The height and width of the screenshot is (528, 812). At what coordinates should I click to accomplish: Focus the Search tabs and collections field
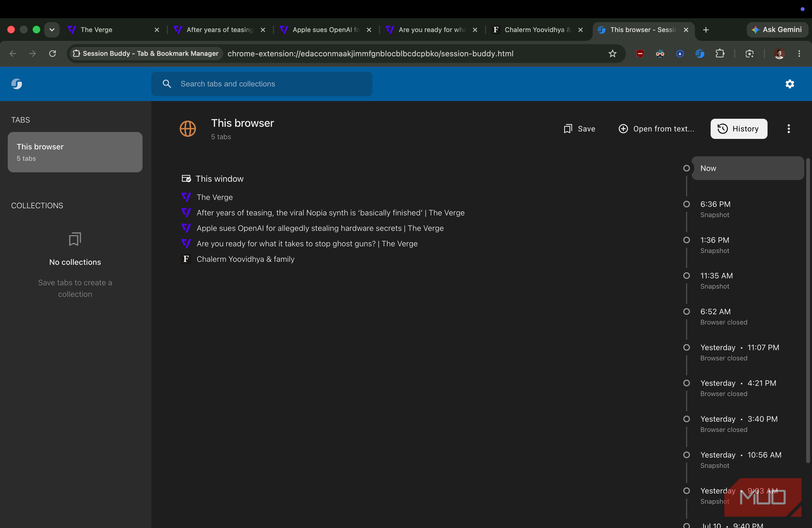(262, 84)
